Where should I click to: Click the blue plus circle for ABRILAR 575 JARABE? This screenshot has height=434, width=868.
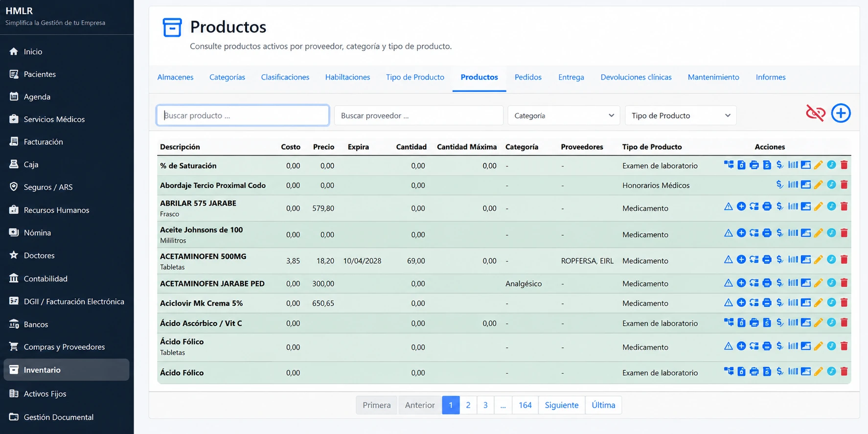click(741, 206)
